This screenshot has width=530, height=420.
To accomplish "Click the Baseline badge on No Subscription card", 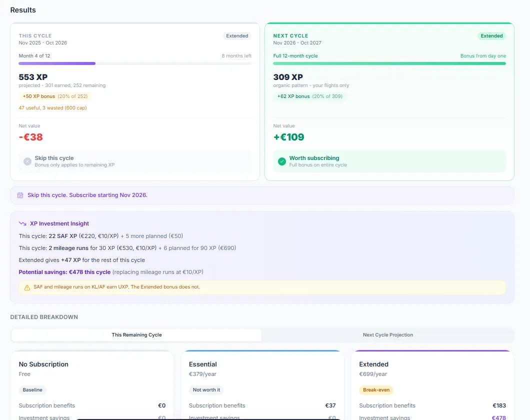I will [x=32, y=390].
